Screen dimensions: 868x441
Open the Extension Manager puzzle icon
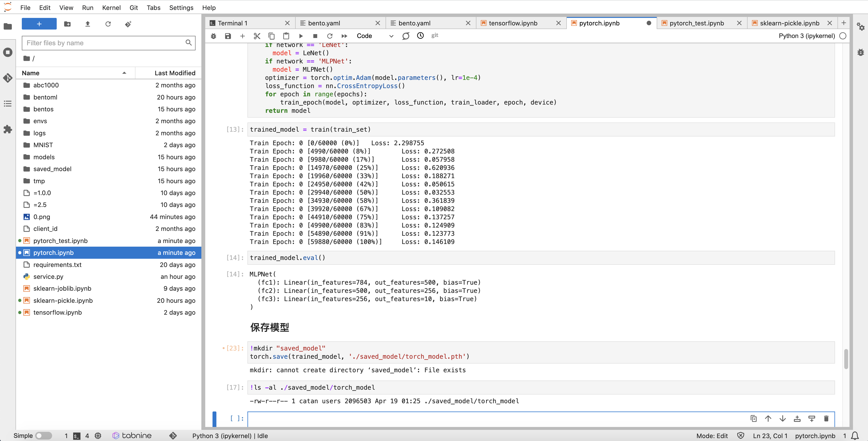8,129
